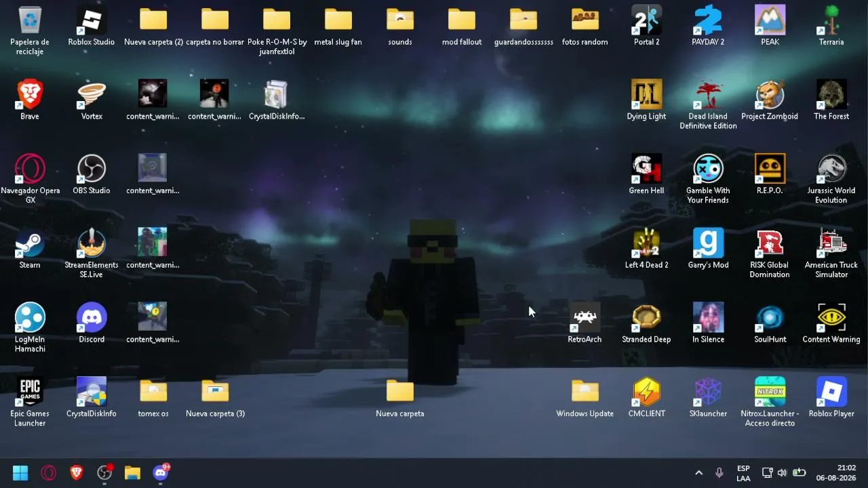Viewport: 868px width, 488px height.
Task: Select the Steam desktop shortcut
Action: 30,249
